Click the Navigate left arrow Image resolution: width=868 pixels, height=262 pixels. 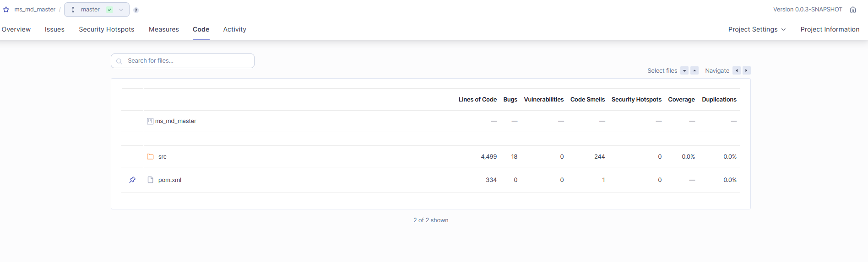pos(737,70)
